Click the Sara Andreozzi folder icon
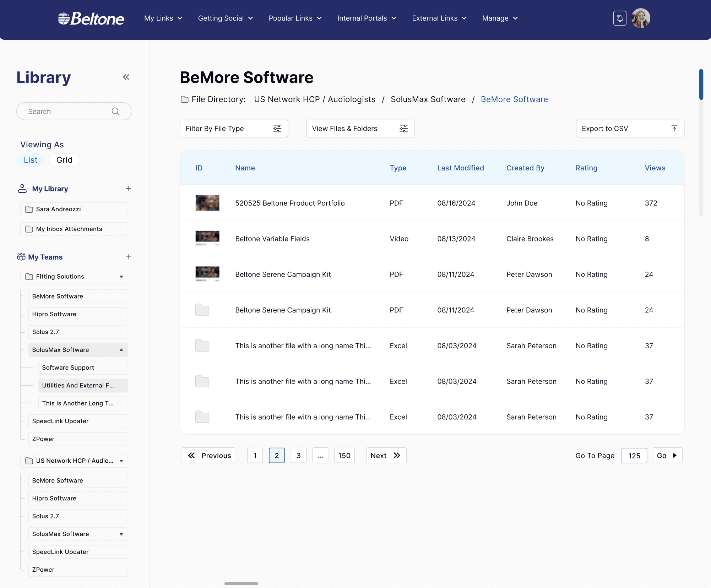 point(29,209)
